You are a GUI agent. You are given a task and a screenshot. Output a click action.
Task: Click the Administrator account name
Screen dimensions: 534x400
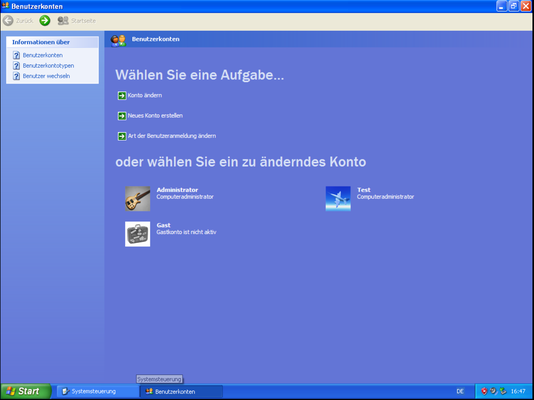coord(177,190)
